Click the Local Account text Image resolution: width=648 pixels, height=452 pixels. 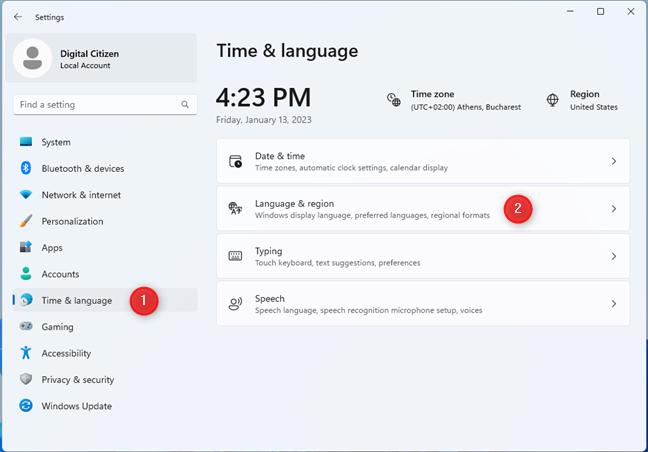click(x=85, y=66)
